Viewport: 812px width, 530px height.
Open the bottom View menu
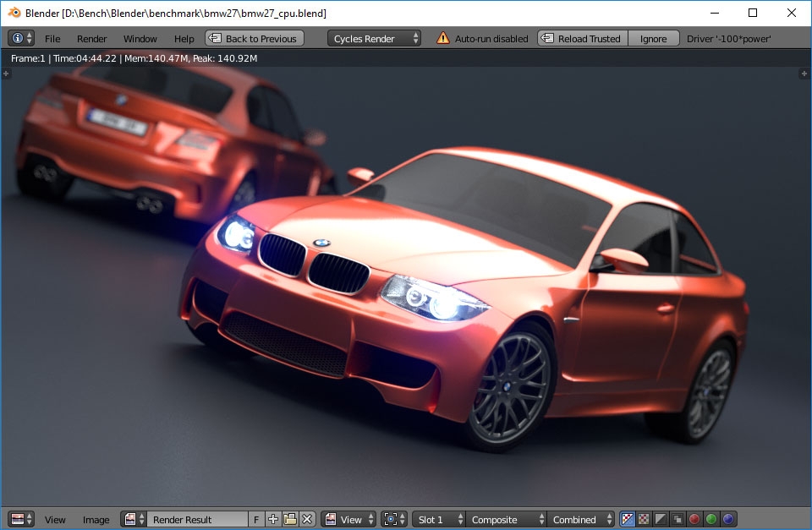coord(55,520)
